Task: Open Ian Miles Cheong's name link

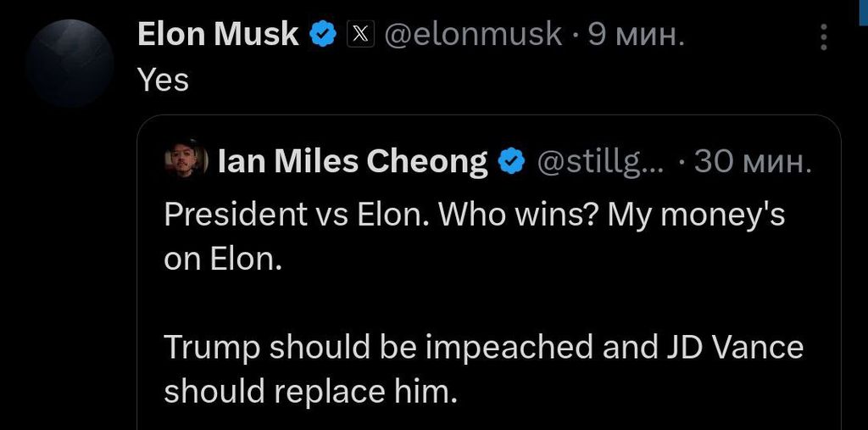Action: 353,162
